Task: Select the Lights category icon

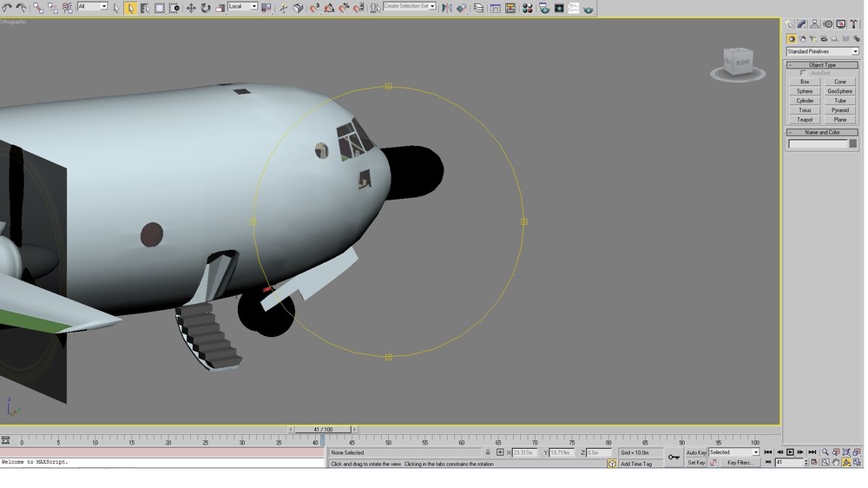Action: click(x=813, y=39)
